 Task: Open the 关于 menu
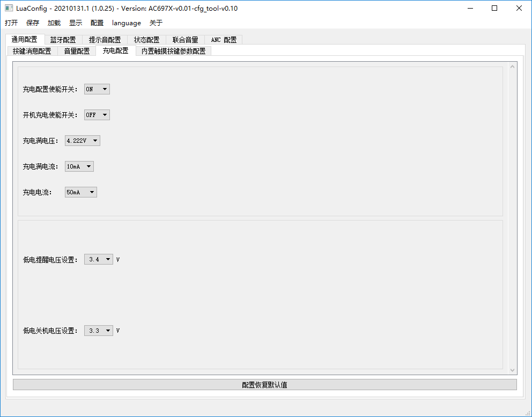[156, 23]
